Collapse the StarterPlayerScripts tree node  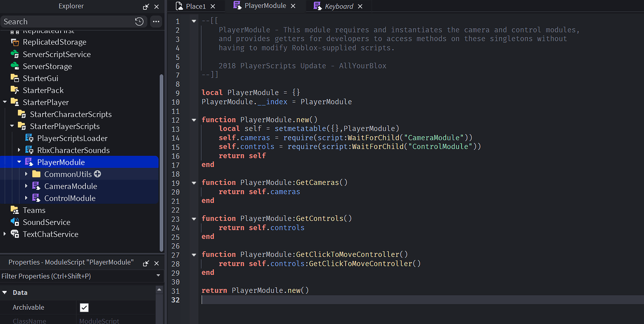pyautogui.click(x=12, y=126)
